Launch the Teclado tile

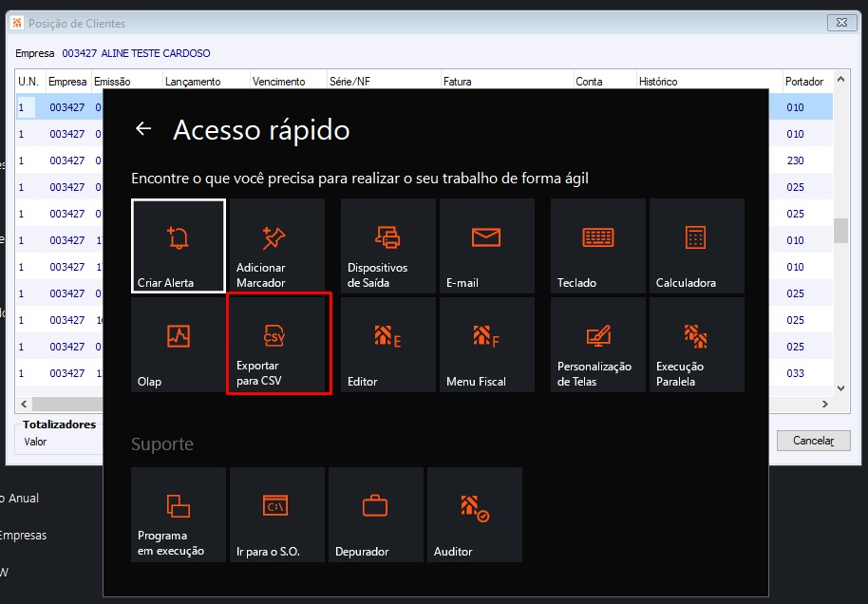point(598,246)
